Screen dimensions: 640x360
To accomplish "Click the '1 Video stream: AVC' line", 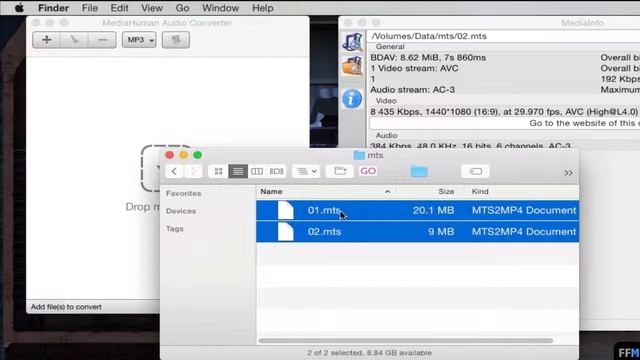I will point(414,68).
